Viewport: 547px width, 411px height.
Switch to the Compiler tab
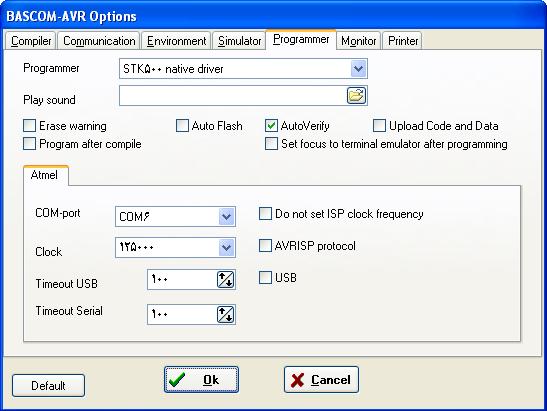[x=31, y=41]
